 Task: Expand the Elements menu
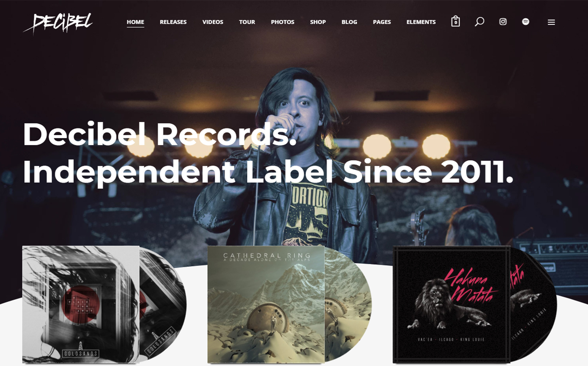(421, 22)
